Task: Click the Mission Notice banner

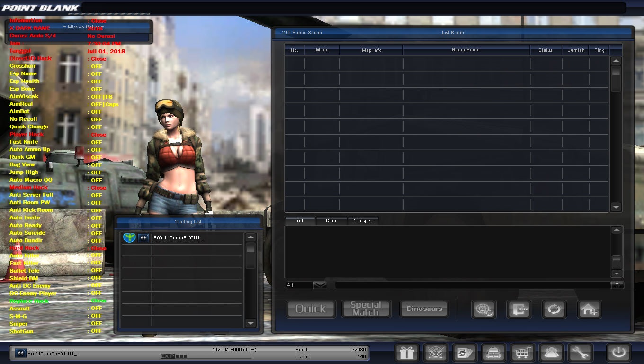Action: click(79, 27)
